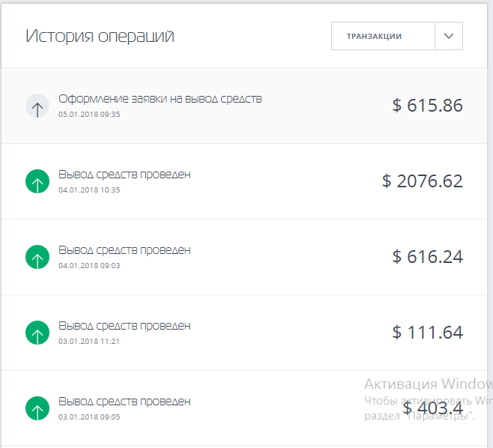
Task: Click the $ 111.64 amount
Action: 427,333
